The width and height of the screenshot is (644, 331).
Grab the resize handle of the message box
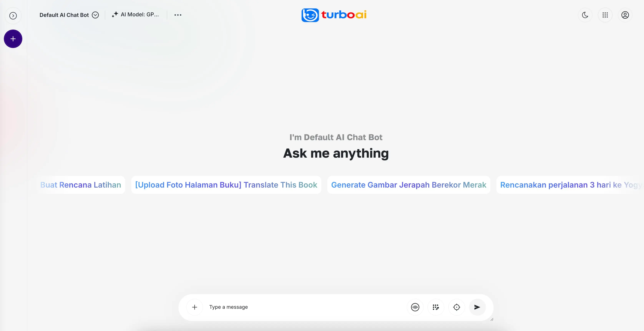pos(492,319)
